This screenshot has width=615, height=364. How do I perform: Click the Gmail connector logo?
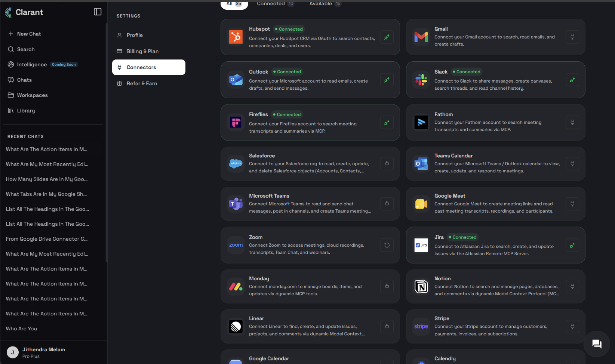421,37
